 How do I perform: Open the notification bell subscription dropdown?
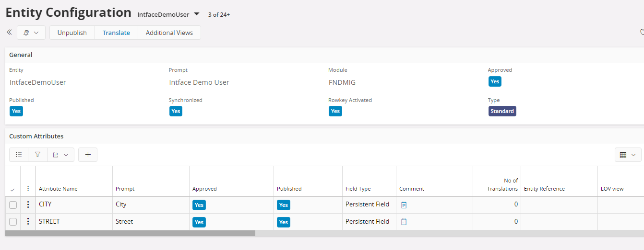pyautogui.click(x=31, y=33)
